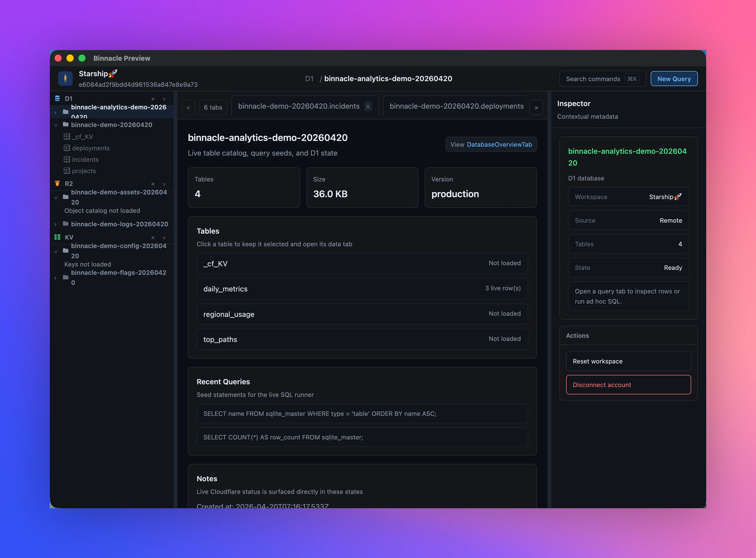756x558 pixels.
Task: Select binnacle-demo-logs-20260420 bucket
Action: [119, 224]
